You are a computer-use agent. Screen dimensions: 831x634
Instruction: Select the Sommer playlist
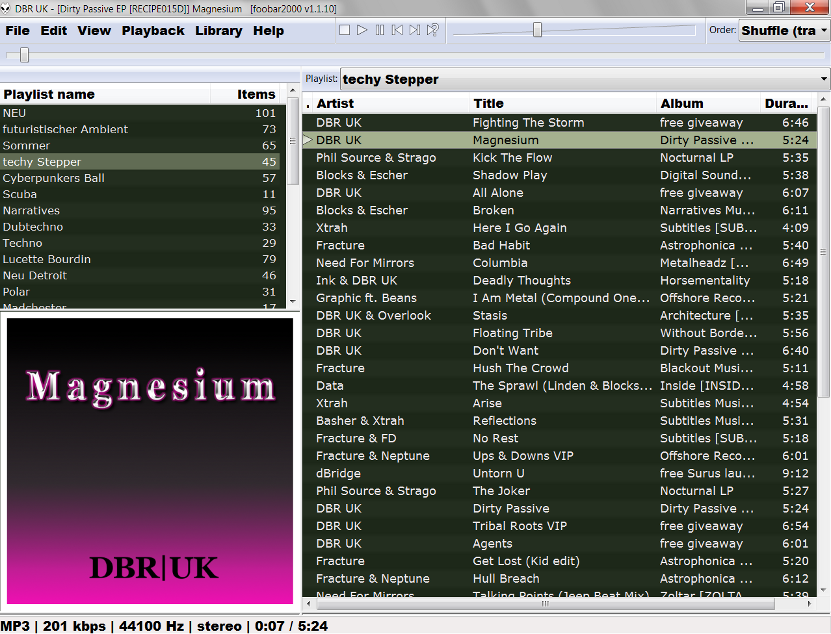[x=139, y=145]
